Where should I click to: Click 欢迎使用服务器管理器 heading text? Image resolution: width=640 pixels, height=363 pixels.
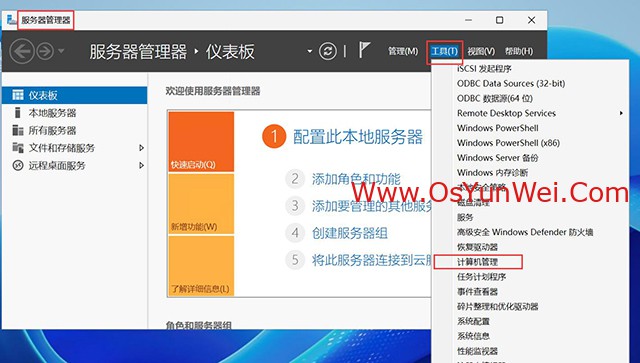pyautogui.click(x=213, y=91)
